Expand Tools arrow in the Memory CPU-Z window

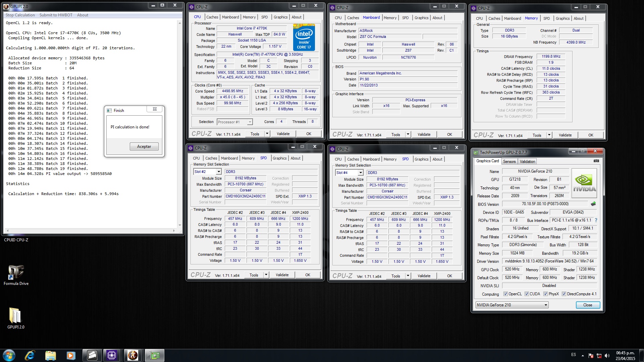pos(549,135)
